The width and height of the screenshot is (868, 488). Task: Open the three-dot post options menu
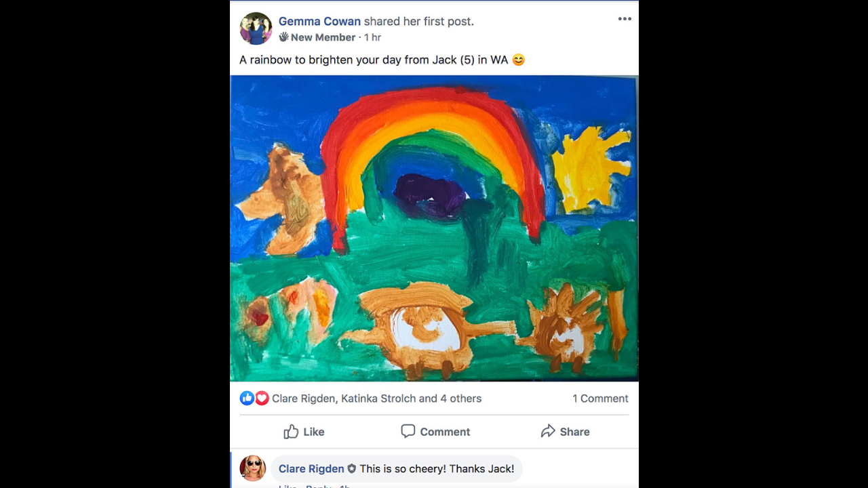[625, 19]
